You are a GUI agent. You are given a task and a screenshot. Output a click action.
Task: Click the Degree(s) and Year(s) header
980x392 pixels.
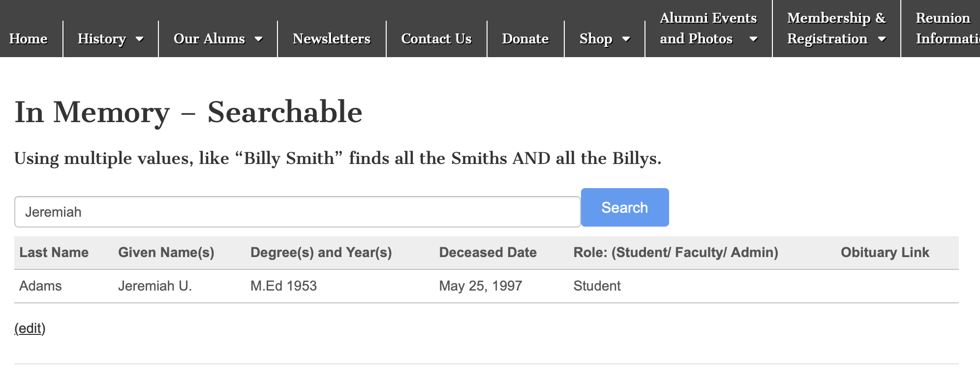[321, 253]
